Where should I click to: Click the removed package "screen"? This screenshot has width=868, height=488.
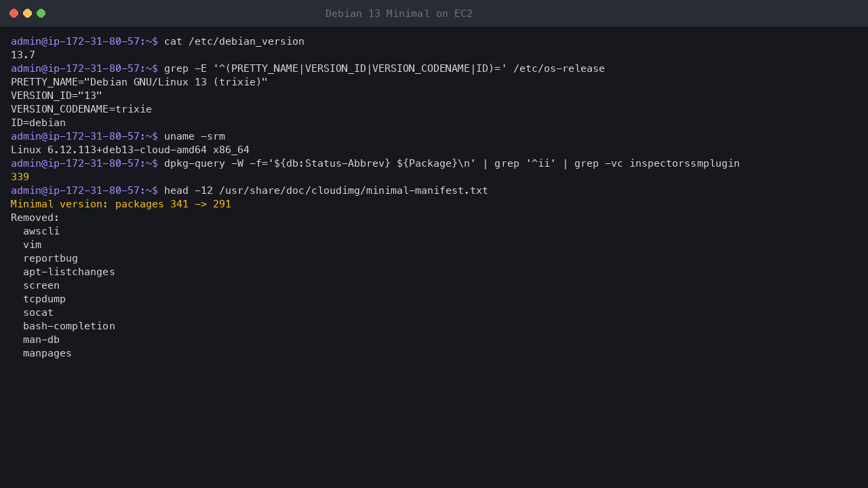[x=41, y=285]
